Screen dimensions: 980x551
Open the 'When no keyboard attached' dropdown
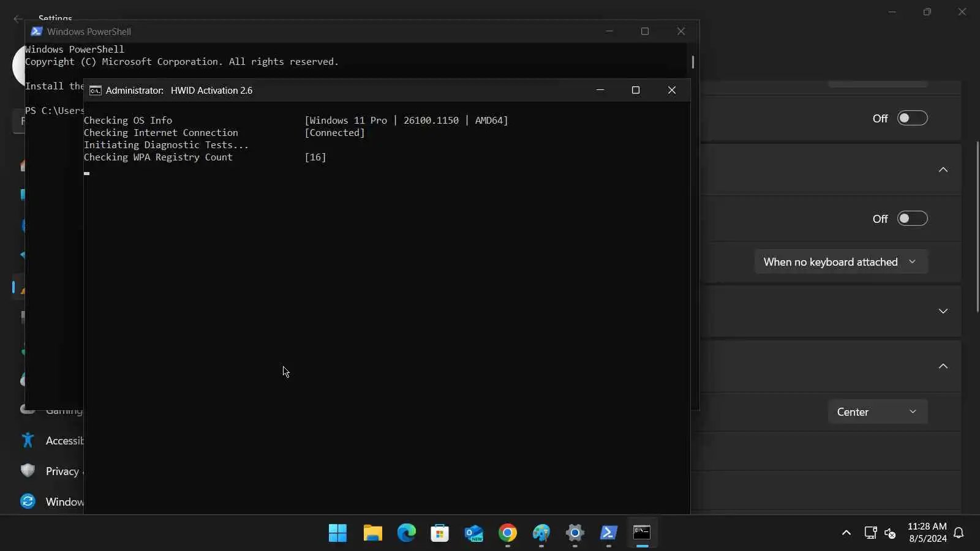pyautogui.click(x=841, y=262)
